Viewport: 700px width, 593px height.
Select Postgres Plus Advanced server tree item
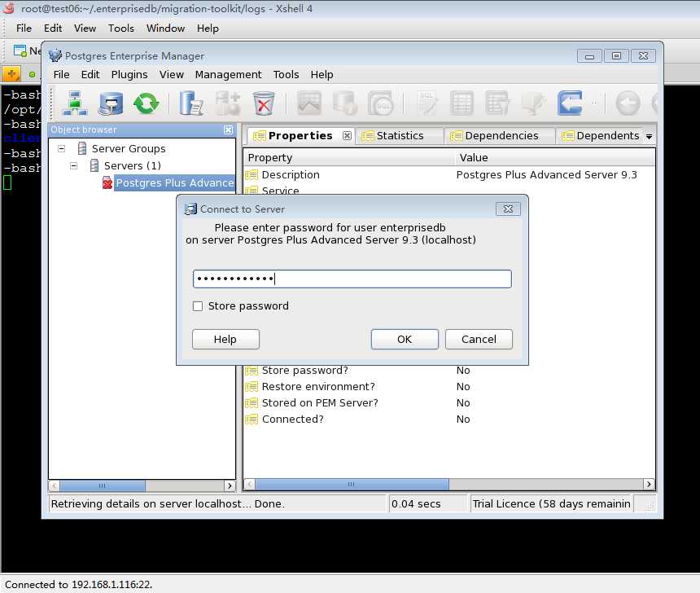[x=174, y=182]
